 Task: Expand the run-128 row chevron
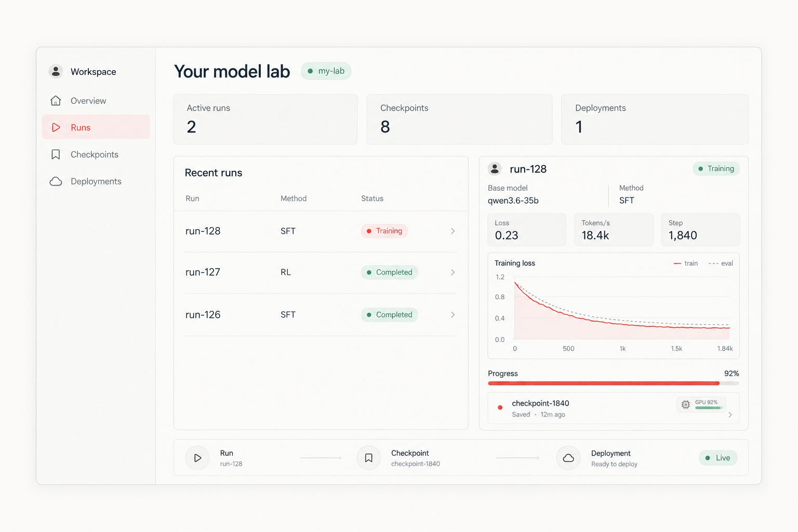coord(453,231)
